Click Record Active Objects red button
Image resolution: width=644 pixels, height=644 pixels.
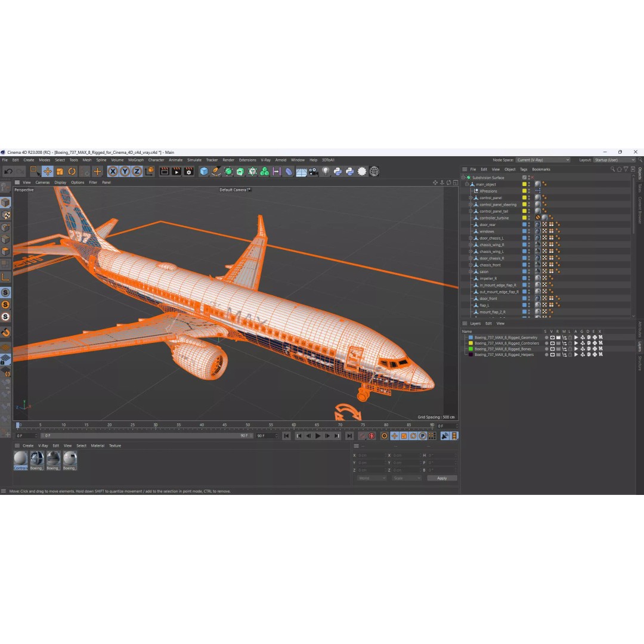(363, 436)
